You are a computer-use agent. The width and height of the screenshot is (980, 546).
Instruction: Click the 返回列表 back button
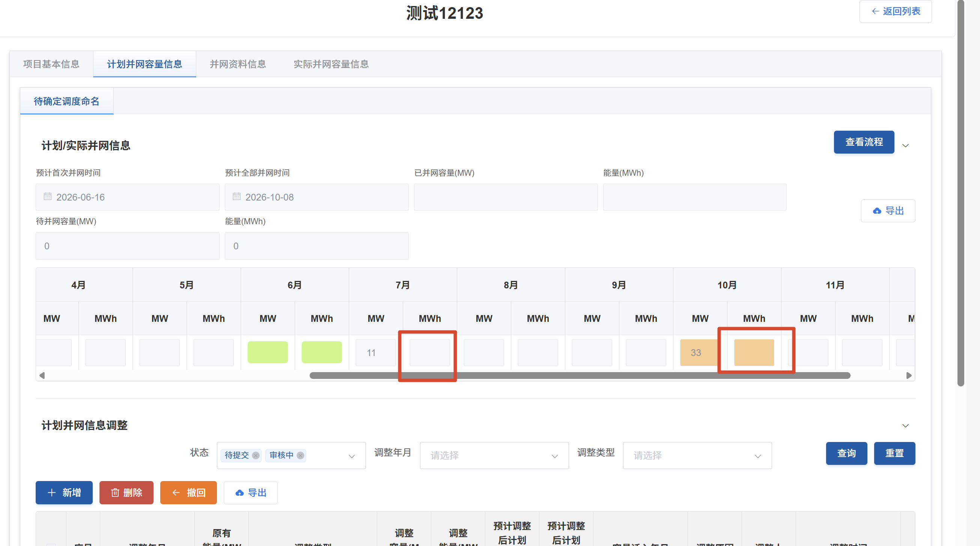coord(895,11)
